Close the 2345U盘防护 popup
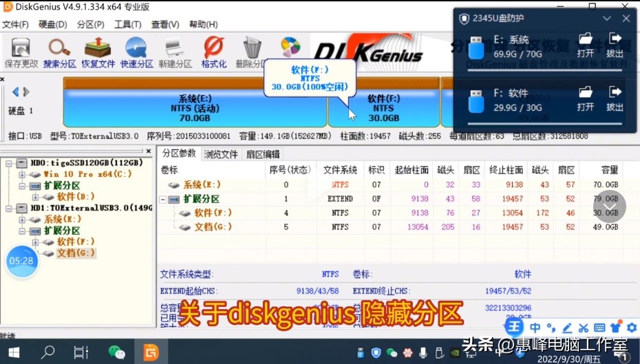Screen dimensions: 640x364 (x=626, y=19)
